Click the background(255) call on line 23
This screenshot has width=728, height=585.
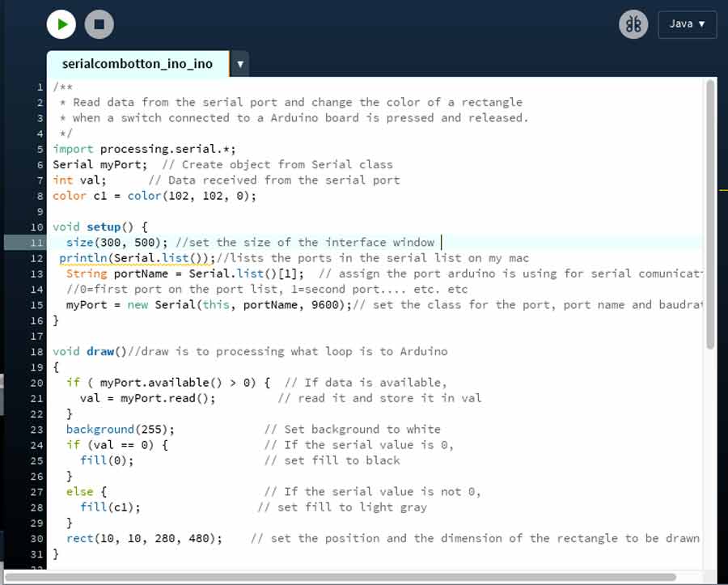pos(120,430)
